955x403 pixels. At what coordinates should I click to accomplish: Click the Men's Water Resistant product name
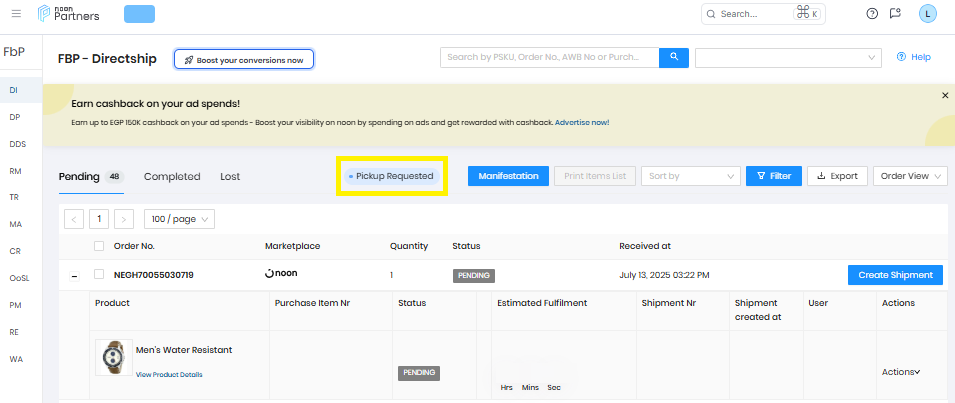184,350
